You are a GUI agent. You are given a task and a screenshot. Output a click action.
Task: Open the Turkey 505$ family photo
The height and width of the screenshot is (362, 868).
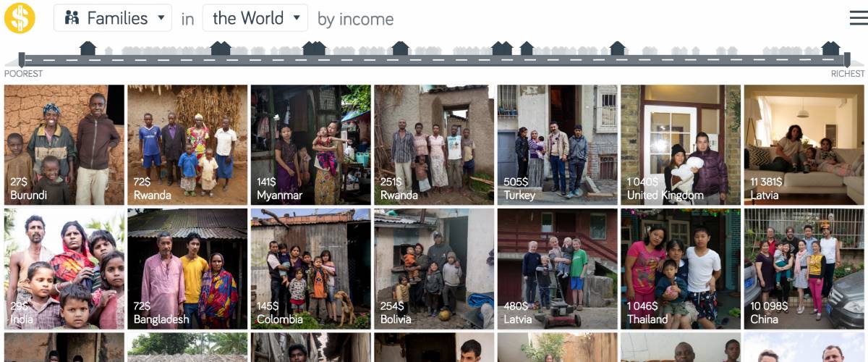(x=558, y=145)
